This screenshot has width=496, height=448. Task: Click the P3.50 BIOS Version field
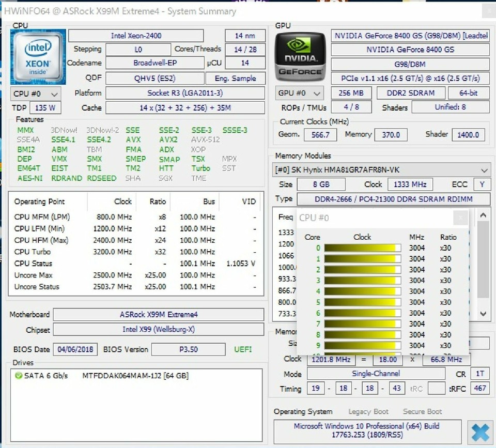(189, 349)
